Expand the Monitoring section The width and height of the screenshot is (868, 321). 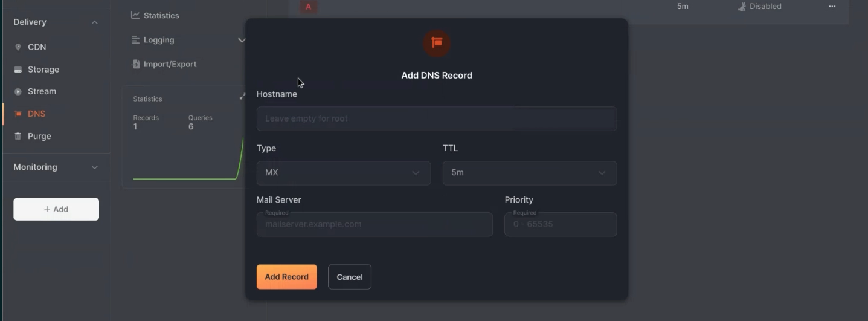tap(94, 167)
